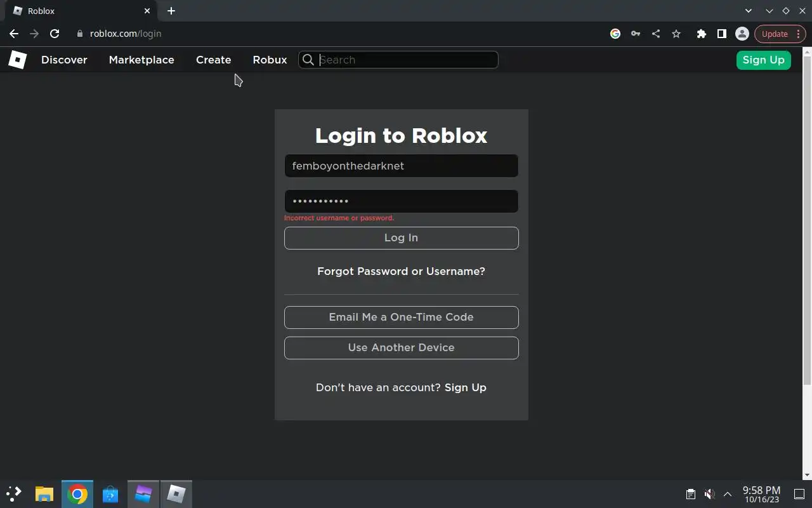Click the purple app icon in the taskbar
The image size is (812, 508).
click(143, 493)
